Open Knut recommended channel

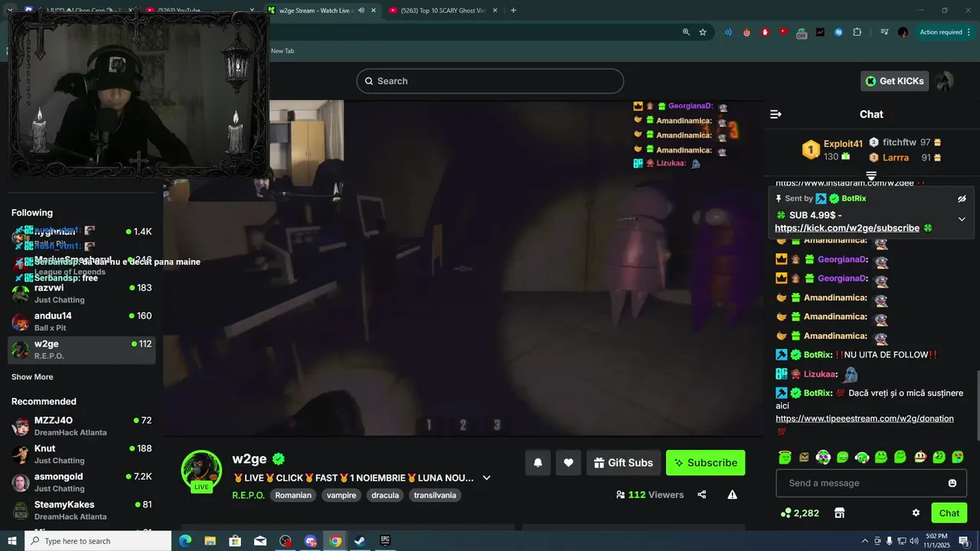click(x=82, y=454)
